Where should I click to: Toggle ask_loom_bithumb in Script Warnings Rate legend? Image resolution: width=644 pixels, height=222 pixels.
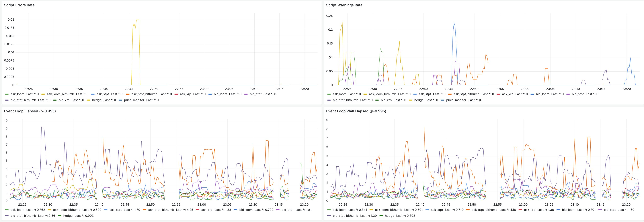(x=383, y=94)
